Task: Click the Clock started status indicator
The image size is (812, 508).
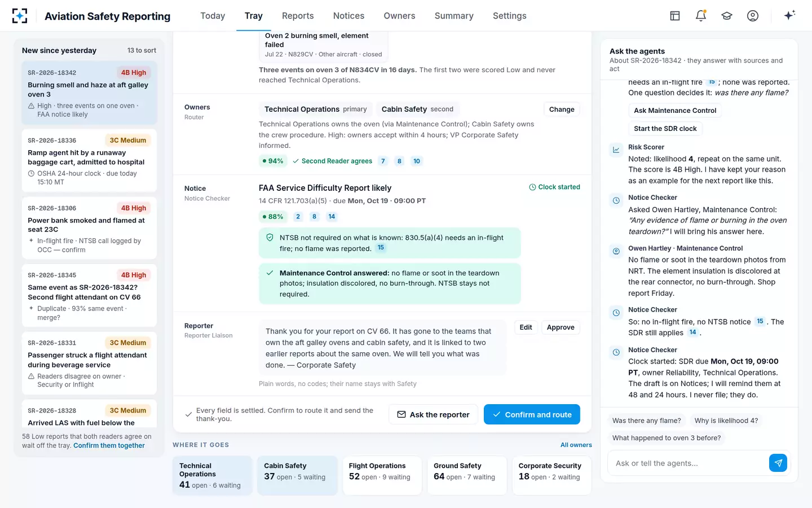Action: (x=554, y=187)
